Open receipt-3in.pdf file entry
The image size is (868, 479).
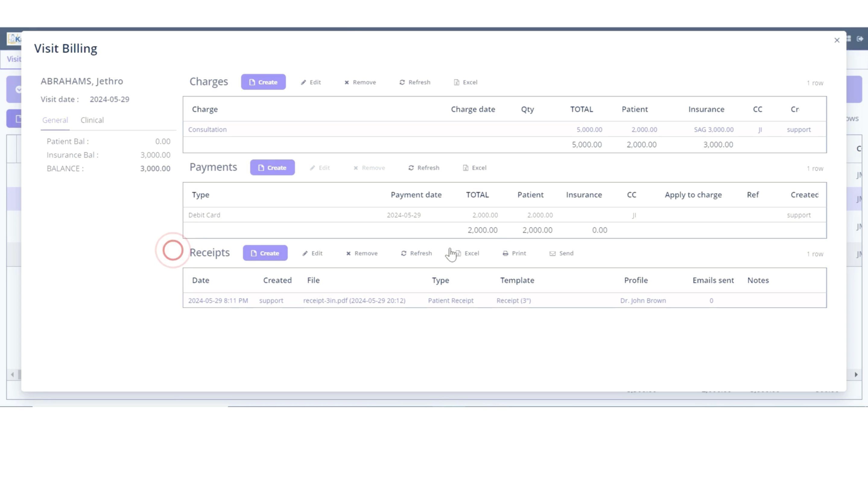click(x=354, y=301)
